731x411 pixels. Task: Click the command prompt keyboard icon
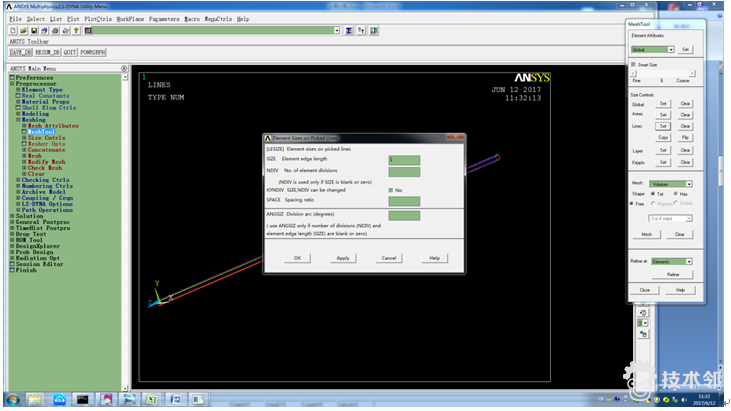pos(88,31)
